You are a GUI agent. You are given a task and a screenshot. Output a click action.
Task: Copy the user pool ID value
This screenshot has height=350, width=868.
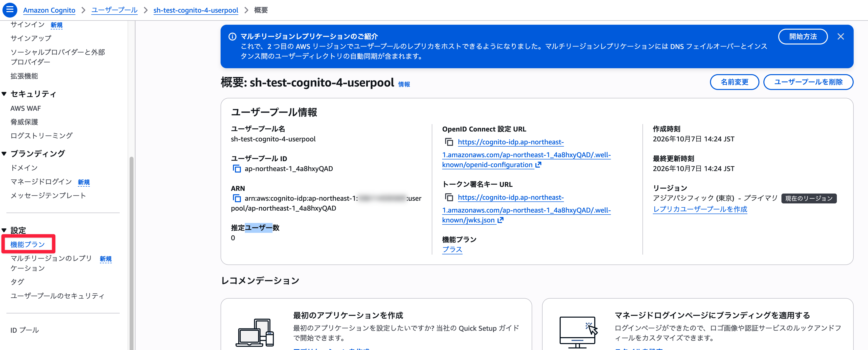(x=237, y=168)
